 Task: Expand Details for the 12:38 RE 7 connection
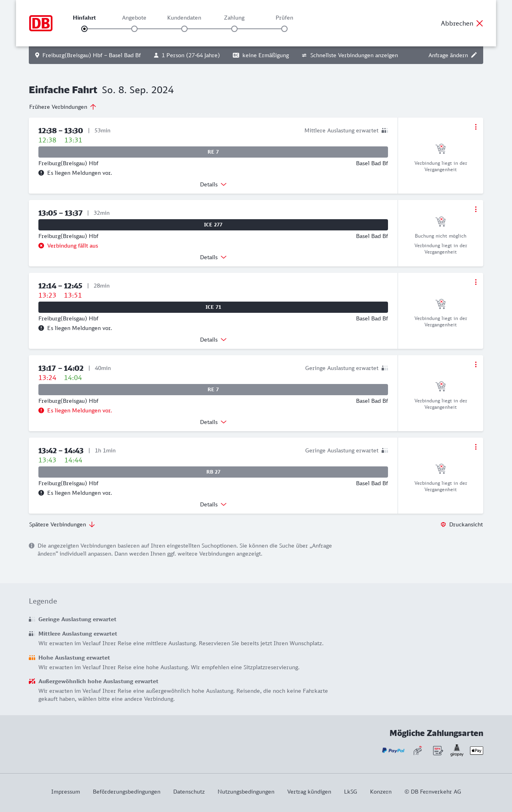pyautogui.click(x=213, y=184)
